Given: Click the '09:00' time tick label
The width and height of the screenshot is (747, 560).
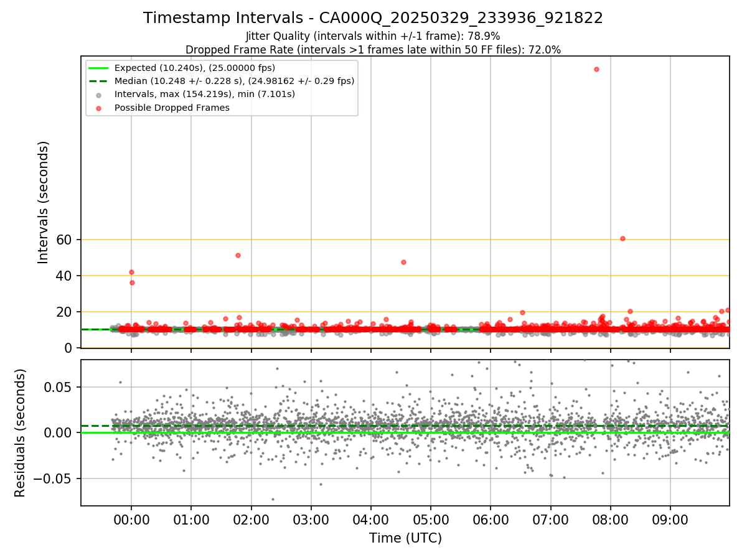Looking at the screenshot, I should coord(670,519).
